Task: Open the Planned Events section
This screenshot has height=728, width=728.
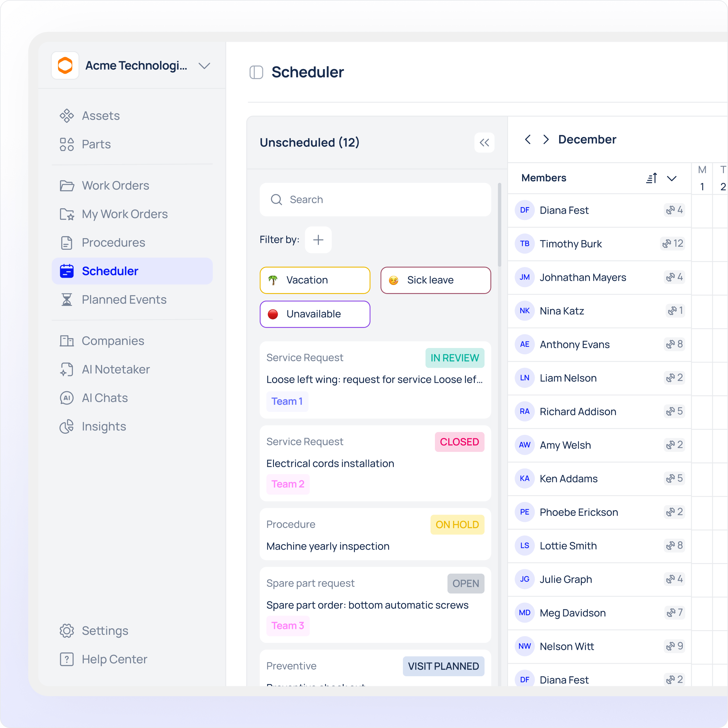Action: pos(124,300)
